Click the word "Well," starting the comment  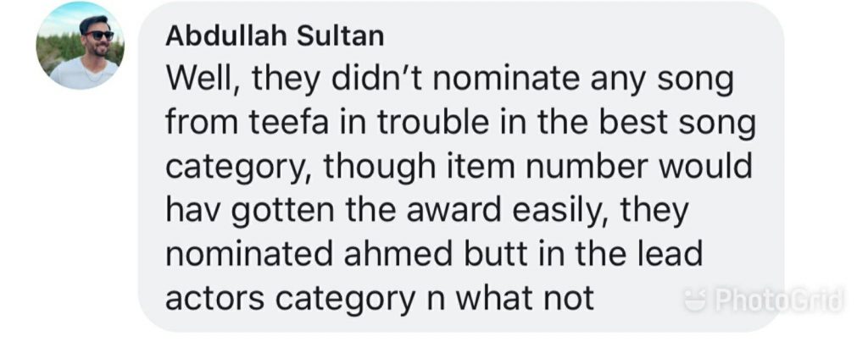point(204,80)
